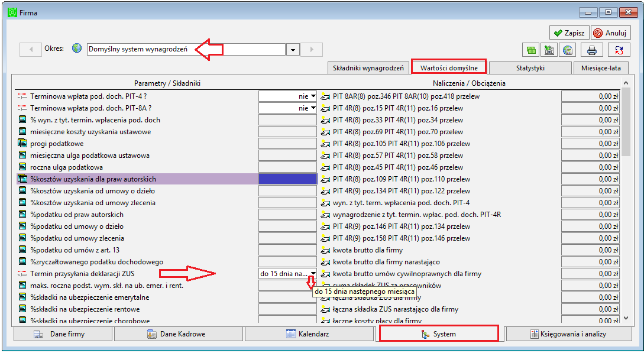Image resolution: width=644 pixels, height=353 pixels.
Task: Open the System bottom tab
Action: point(439,333)
